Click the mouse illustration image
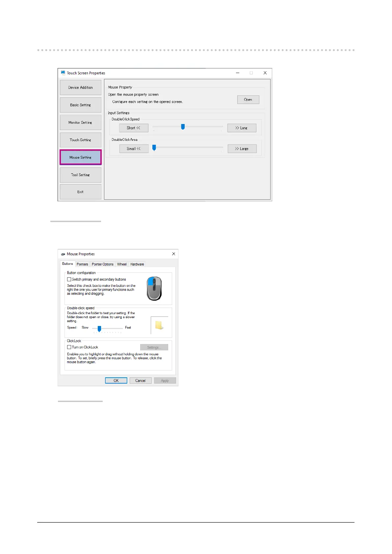 154,289
